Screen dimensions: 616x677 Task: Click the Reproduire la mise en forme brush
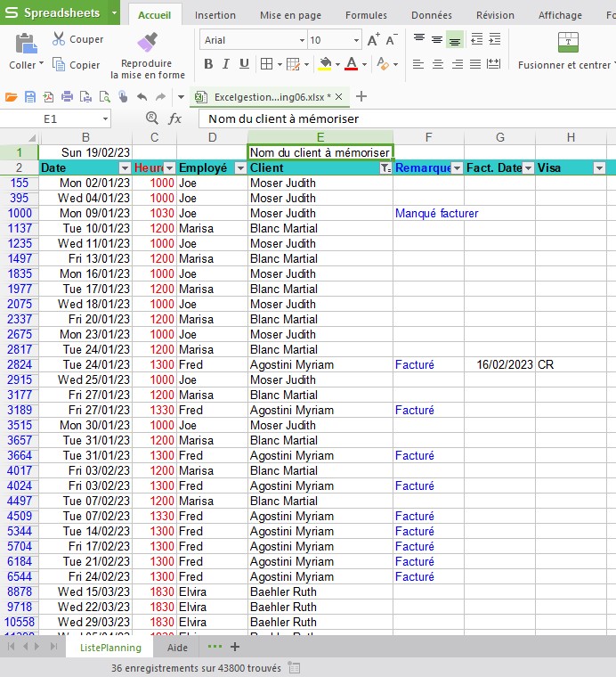point(148,44)
